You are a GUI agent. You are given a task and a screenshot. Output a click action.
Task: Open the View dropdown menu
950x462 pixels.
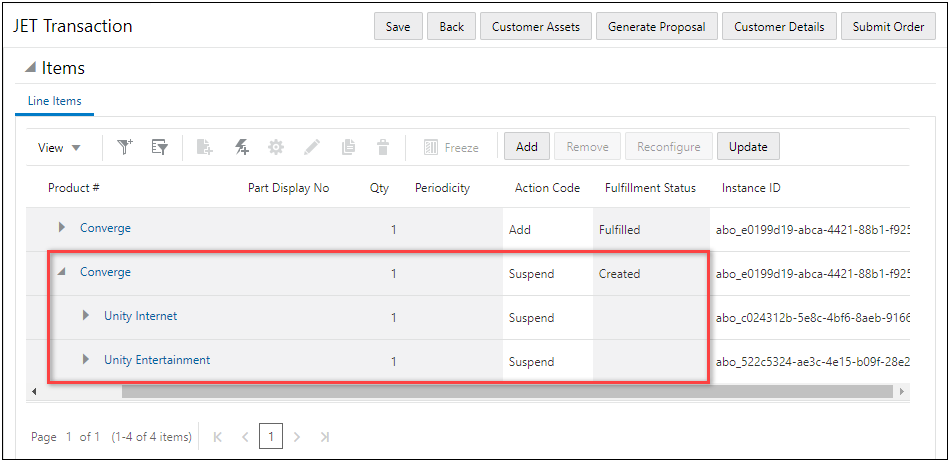[59, 147]
